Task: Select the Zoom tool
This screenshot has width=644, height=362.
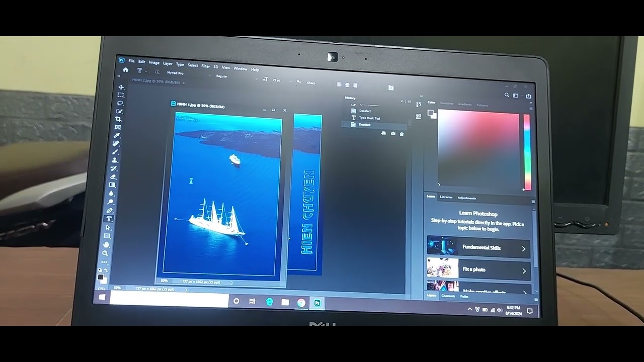Action: pos(105,253)
